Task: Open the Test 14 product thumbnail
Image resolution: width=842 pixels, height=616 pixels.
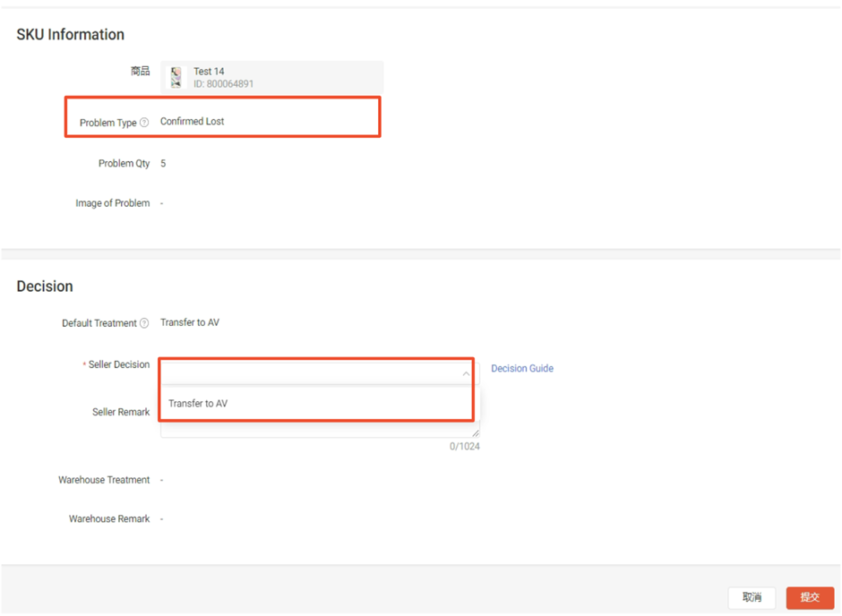Action: [x=176, y=77]
